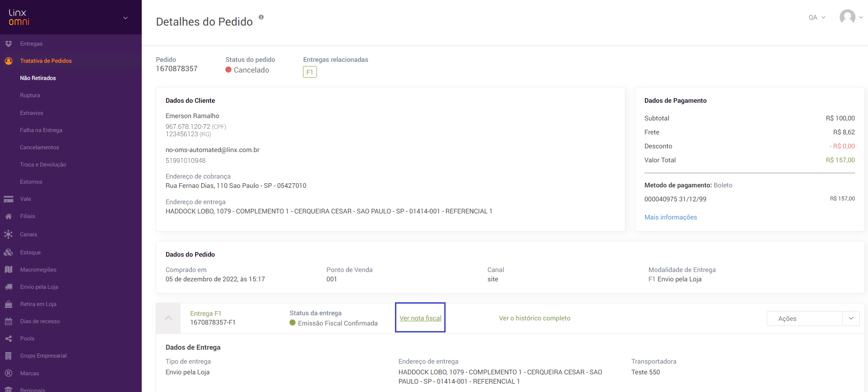Click the Filiais home icon
868x392 pixels.
pos(8,216)
